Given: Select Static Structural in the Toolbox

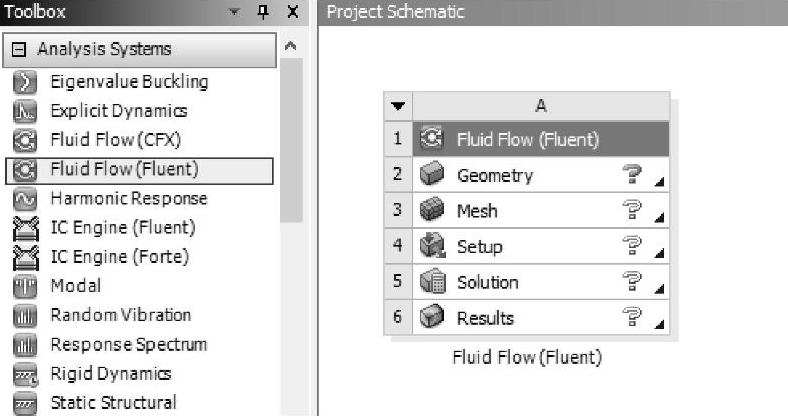Looking at the screenshot, I should [x=110, y=403].
